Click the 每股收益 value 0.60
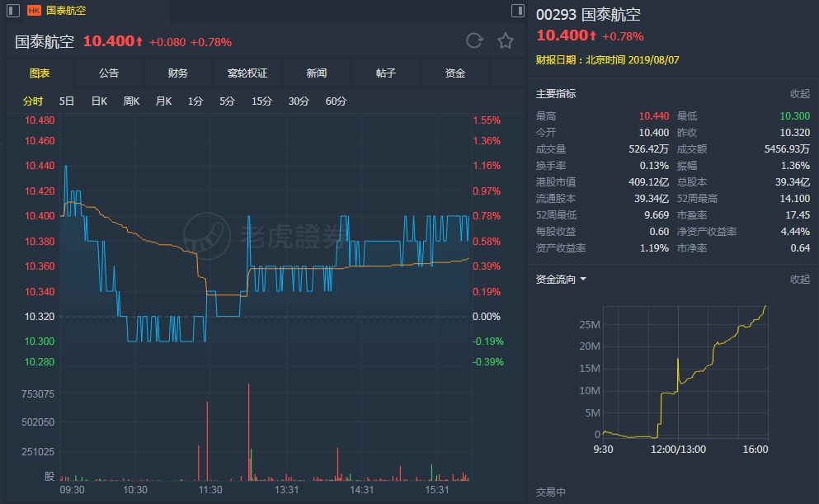This screenshot has height=504, width=819. pyautogui.click(x=659, y=231)
